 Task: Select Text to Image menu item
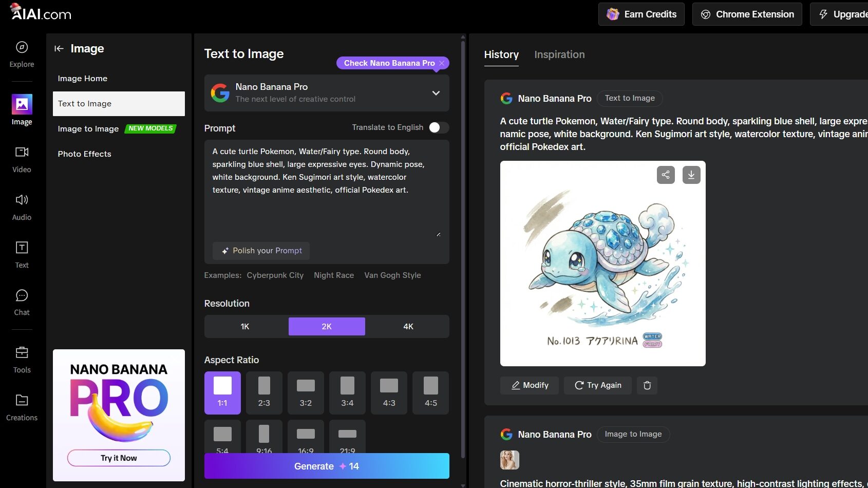click(119, 104)
